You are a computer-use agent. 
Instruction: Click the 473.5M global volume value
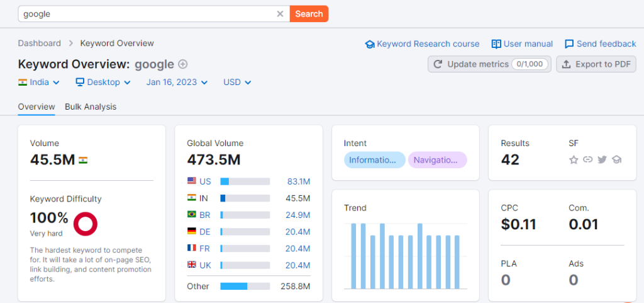[x=214, y=159]
